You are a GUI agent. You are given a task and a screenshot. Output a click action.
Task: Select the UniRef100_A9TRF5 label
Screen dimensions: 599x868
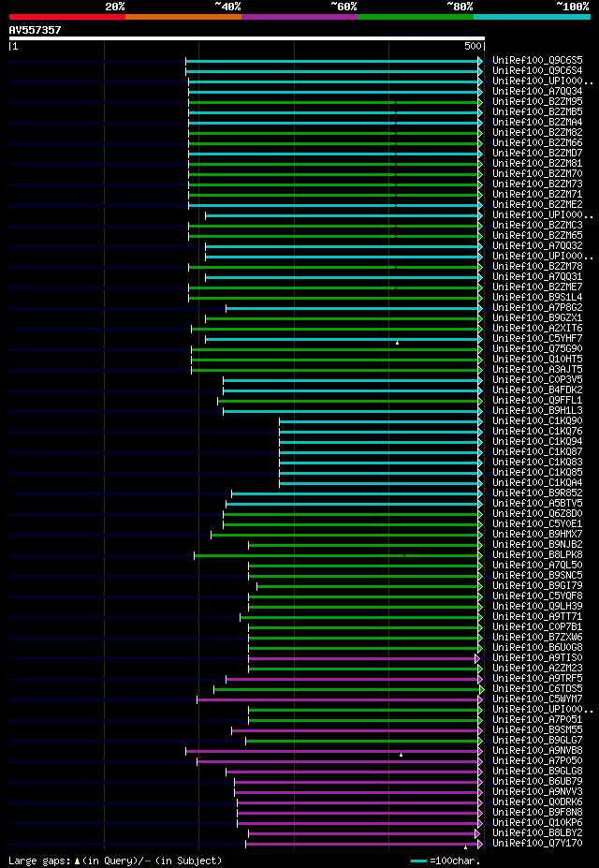537,679
